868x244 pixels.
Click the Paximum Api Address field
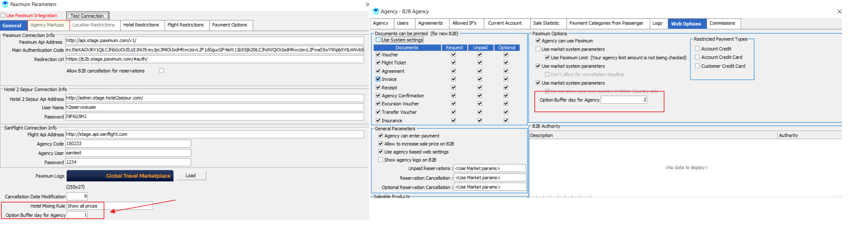(214, 41)
